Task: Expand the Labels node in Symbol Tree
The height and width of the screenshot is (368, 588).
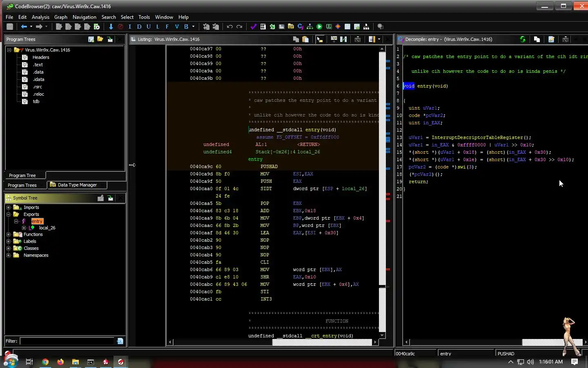Action: pyautogui.click(x=9, y=241)
